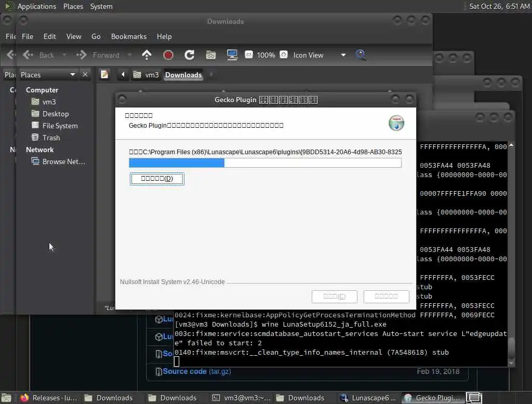Click the vm3 path bar button
Screen dimensions: 532x404
tap(146, 75)
